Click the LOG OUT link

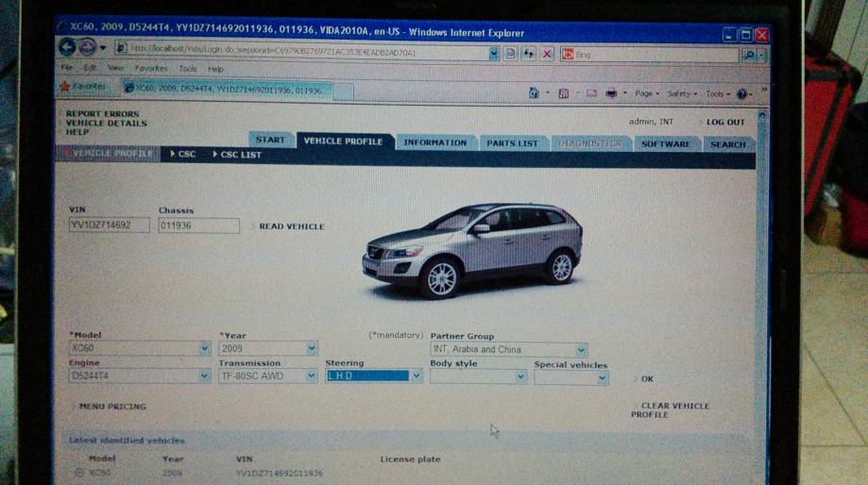(725, 123)
